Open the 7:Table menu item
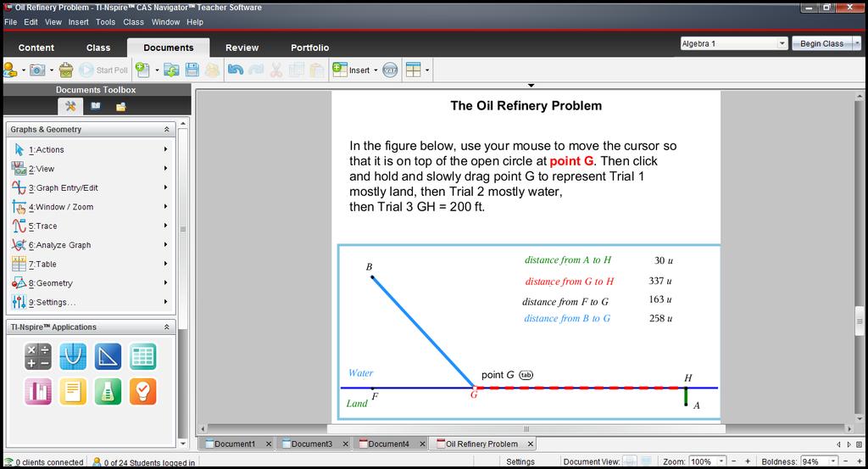Viewport: 868px width, 469px height. (x=90, y=264)
